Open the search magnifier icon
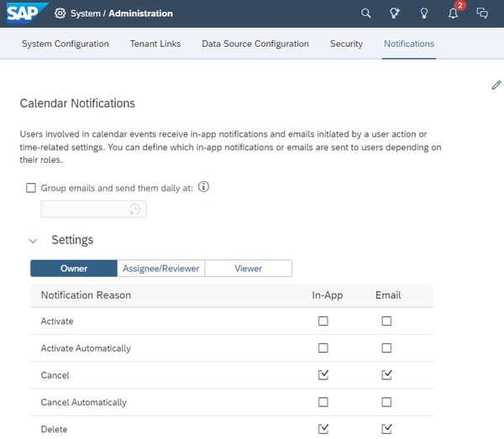Screen dimensions: 504x439 (365, 13)
